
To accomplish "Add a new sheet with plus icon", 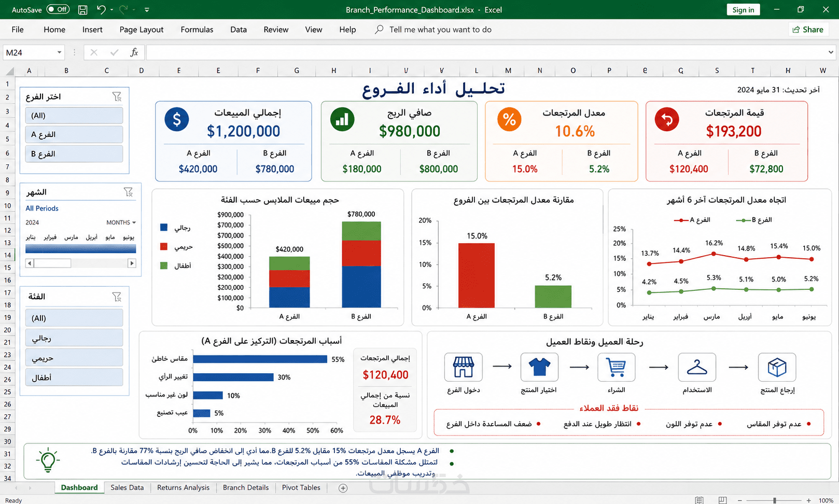I will 343,488.
